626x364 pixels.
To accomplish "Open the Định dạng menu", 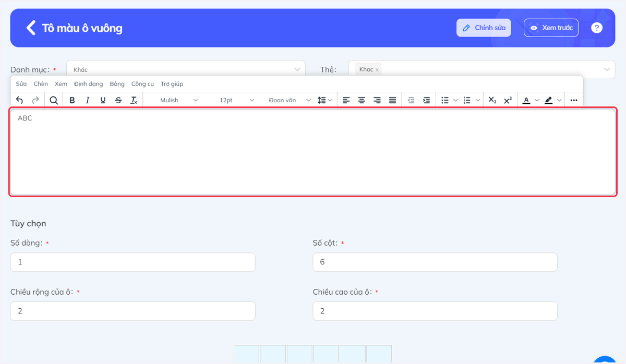I will [89, 84].
